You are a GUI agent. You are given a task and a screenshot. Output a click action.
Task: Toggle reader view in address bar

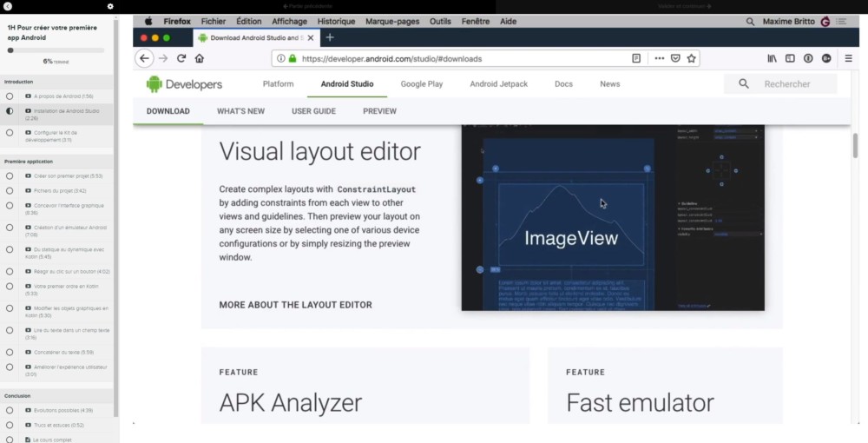(636, 58)
